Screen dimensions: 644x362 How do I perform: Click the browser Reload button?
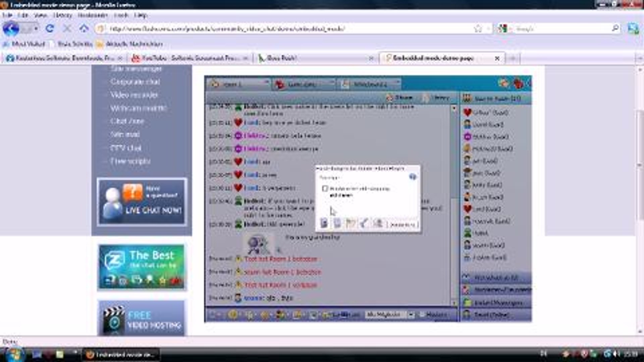pyautogui.click(x=50, y=28)
